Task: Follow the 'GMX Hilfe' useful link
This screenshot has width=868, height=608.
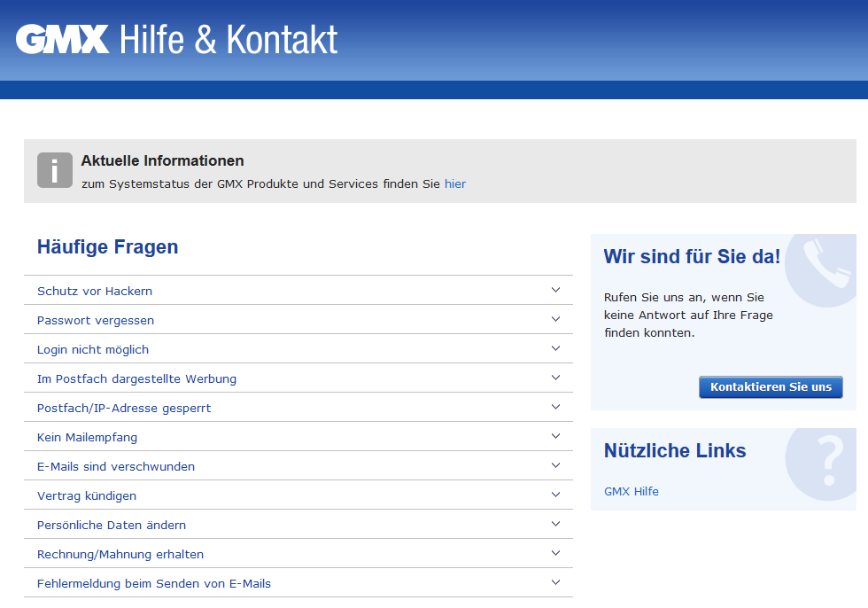Action: (631, 492)
